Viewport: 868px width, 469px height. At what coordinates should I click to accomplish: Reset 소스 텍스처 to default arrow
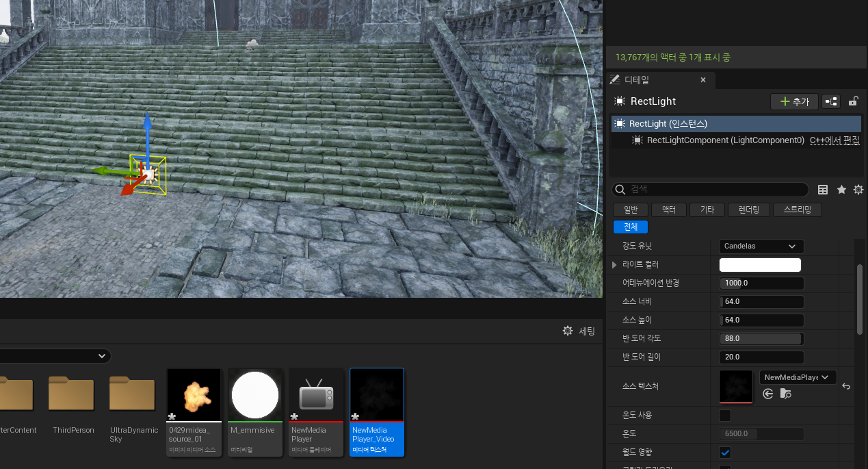tap(846, 387)
